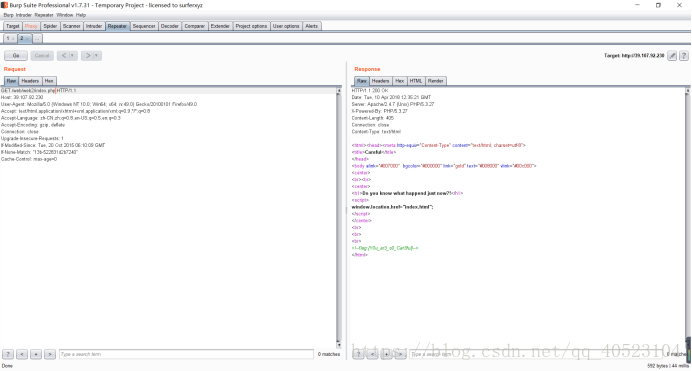
Task: Go back to previous request in history
Action: pos(64,56)
